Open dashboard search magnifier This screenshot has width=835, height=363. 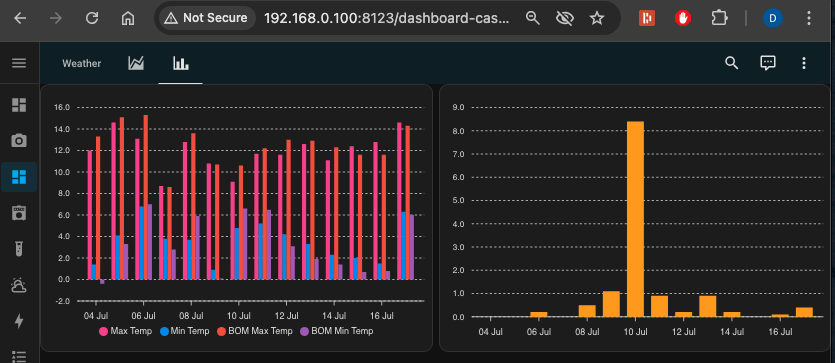click(732, 63)
